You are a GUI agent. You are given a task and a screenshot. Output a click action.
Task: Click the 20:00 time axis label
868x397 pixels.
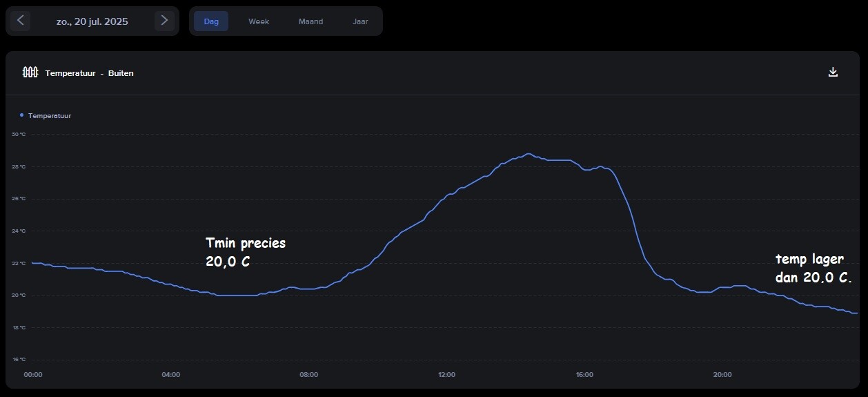tap(722, 375)
